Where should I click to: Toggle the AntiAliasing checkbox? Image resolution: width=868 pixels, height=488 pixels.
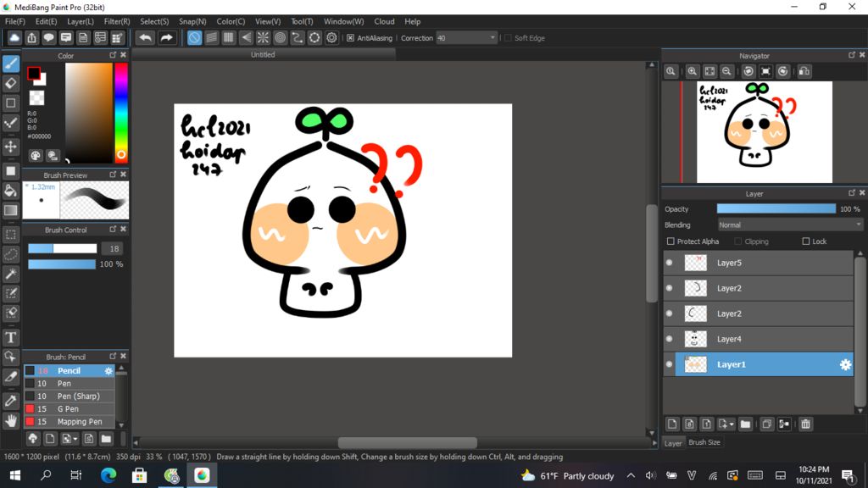click(350, 38)
